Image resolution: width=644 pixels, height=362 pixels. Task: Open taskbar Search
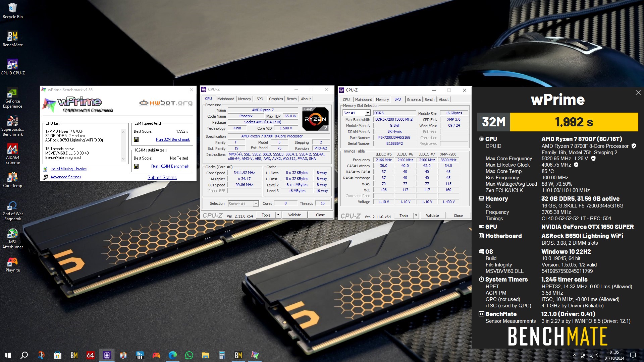(x=24, y=355)
